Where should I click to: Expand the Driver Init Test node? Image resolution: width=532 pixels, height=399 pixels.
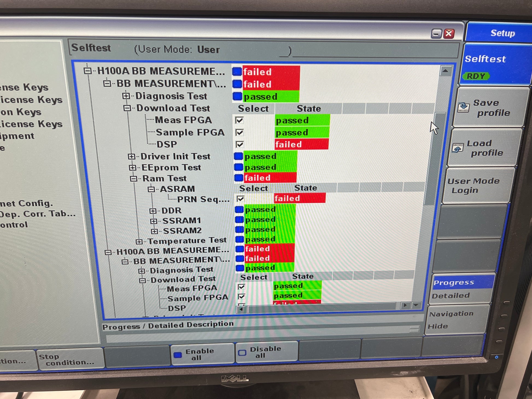pyautogui.click(x=131, y=156)
